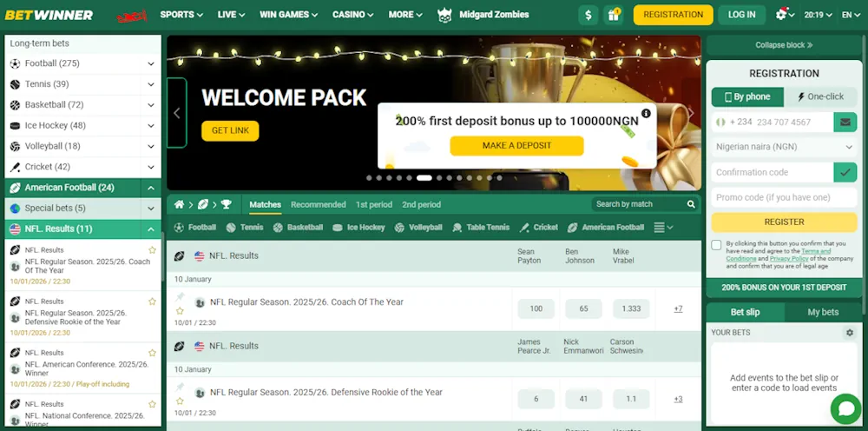868x431 pixels.
Task: Open the settings gear in header
Action: click(x=781, y=15)
